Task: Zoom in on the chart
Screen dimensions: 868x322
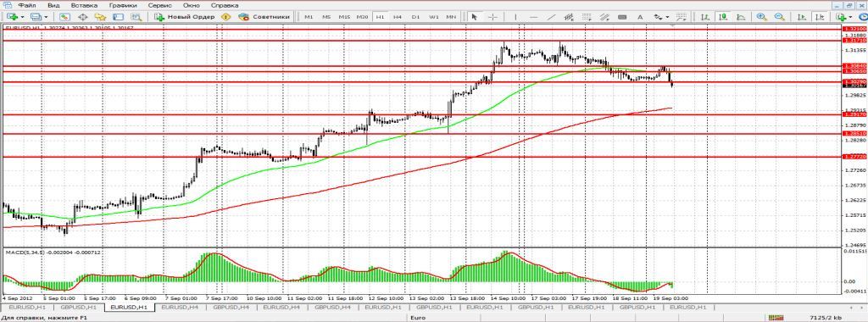Action: tap(762, 17)
